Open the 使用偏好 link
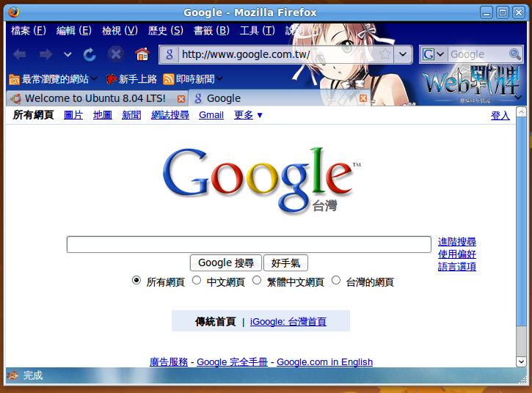 pos(456,254)
